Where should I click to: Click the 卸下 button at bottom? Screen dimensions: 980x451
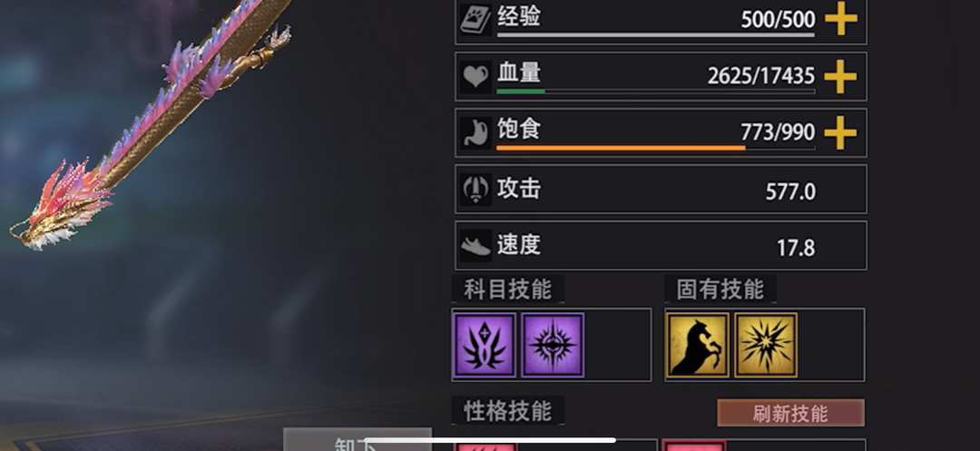coord(357,440)
